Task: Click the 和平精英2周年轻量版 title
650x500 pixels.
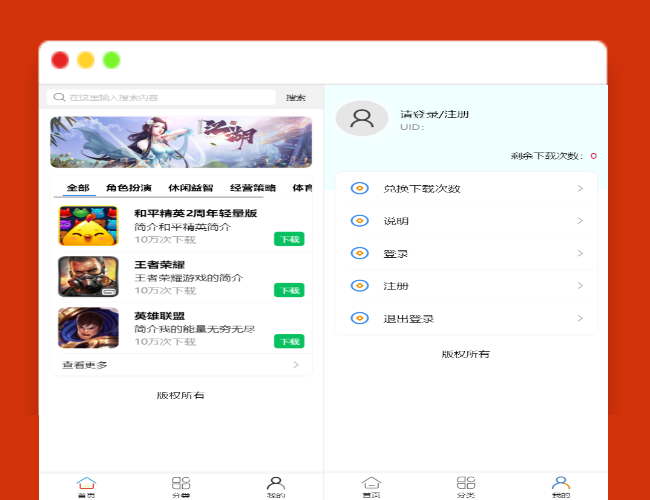Action: 196,213
